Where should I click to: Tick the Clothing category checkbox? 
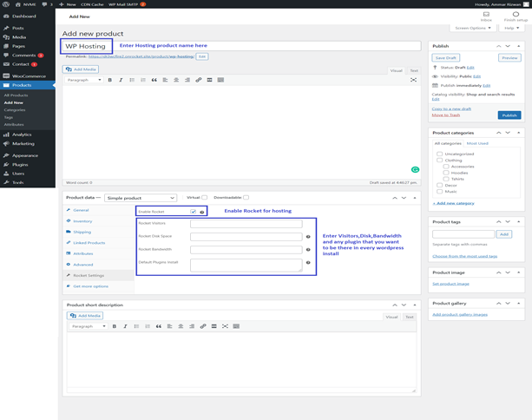pos(439,161)
